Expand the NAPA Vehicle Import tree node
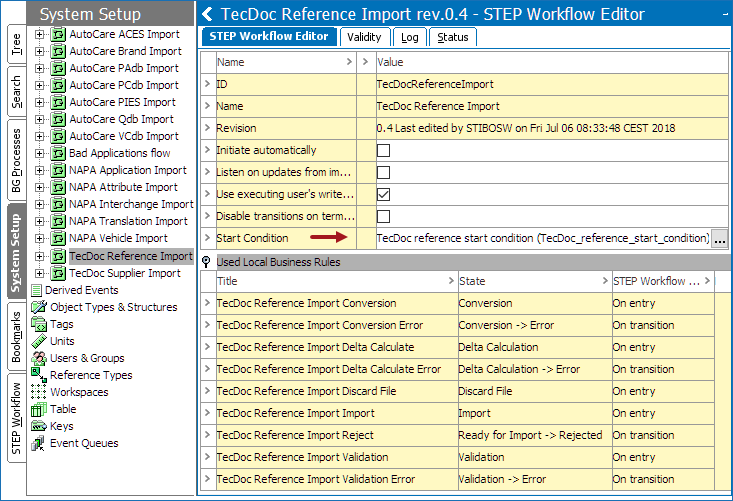The image size is (733, 501). tap(40, 238)
